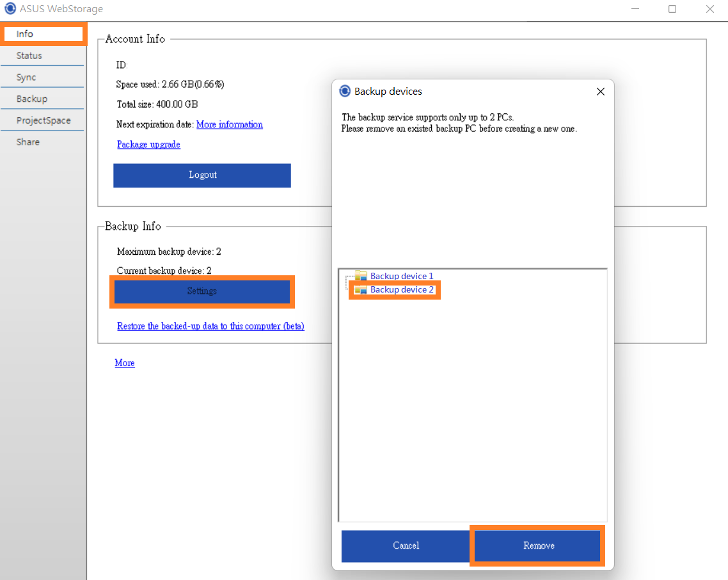Click the Backup devices dialog logo icon
The height and width of the screenshot is (580, 728).
point(345,91)
